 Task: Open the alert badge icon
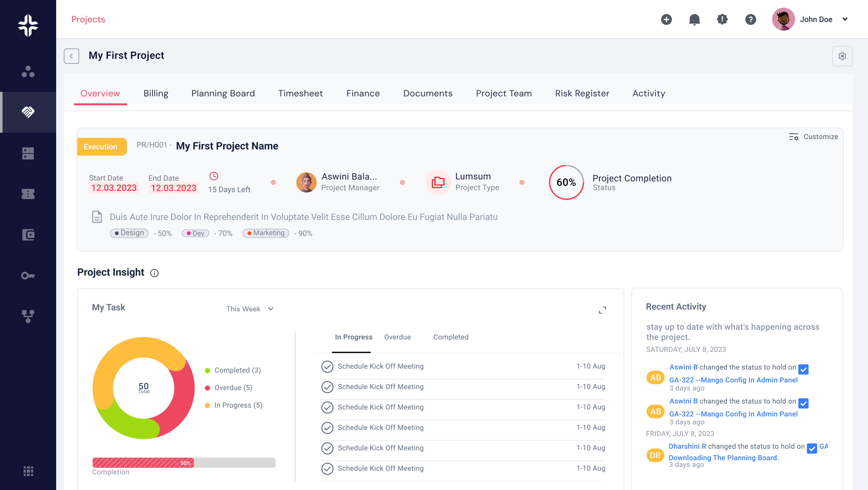[x=722, y=19]
